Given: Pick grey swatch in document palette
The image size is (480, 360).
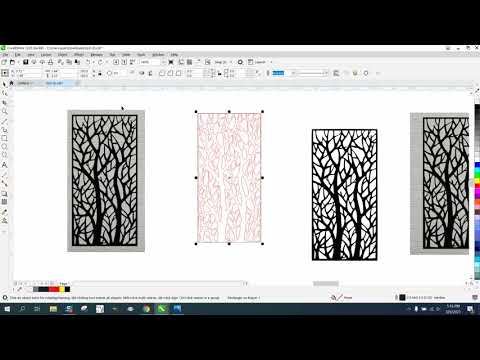Looking at the screenshot, I should click(x=36, y=289).
